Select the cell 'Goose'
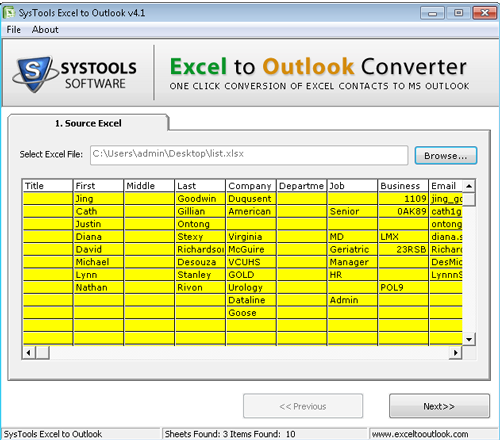500x440 pixels. [251, 313]
